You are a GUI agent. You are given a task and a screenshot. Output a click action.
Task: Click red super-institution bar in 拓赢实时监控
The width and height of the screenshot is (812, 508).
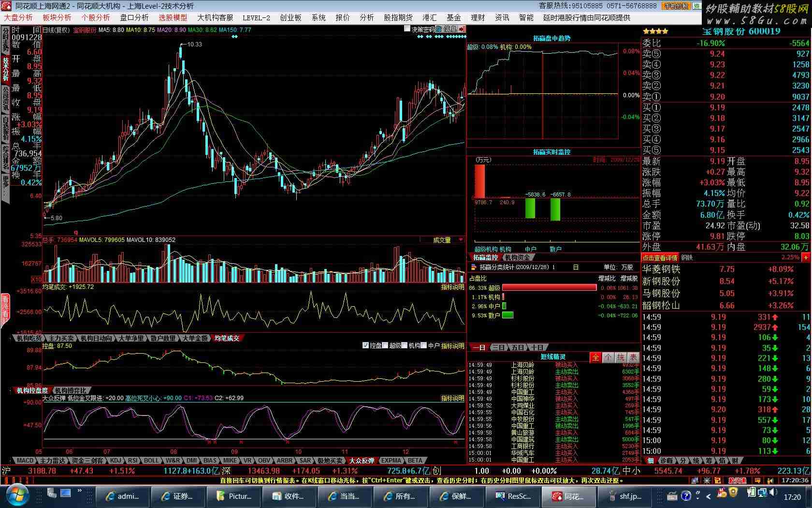479,181
